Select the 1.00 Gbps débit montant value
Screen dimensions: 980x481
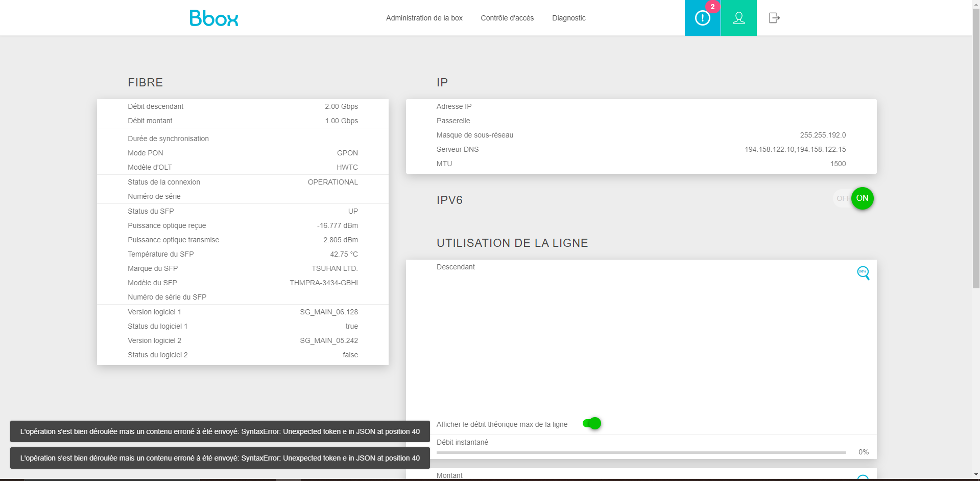click(x=341, y=121)
